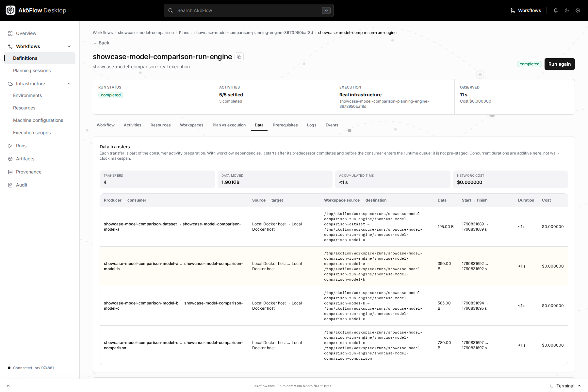This screenshot has width=588, height=392.
Task: Click the AkôFlow logo icon
Action: pos(10,10)
